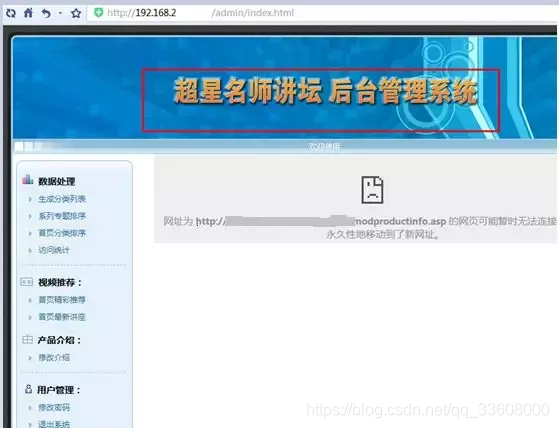Viewport: 559px width, 428px height.
Task: Select the 视频推荐 section heading
Action: pos(60,283)
